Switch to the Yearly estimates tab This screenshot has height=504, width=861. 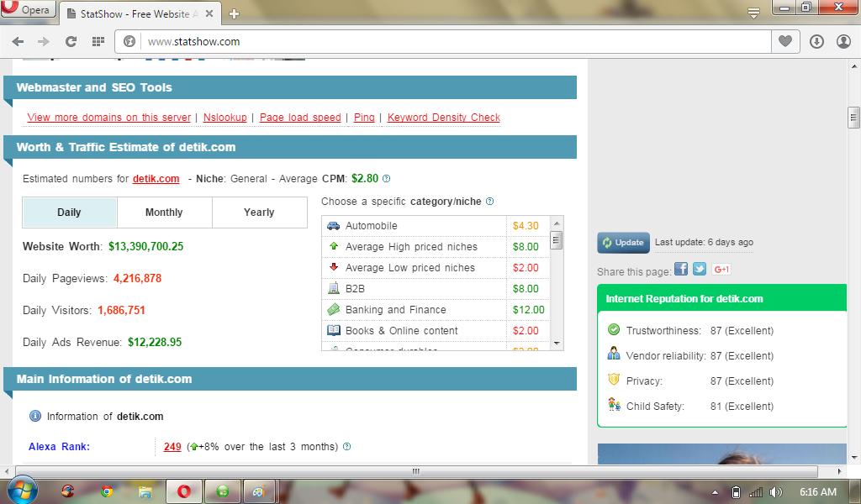coord(259,213)
